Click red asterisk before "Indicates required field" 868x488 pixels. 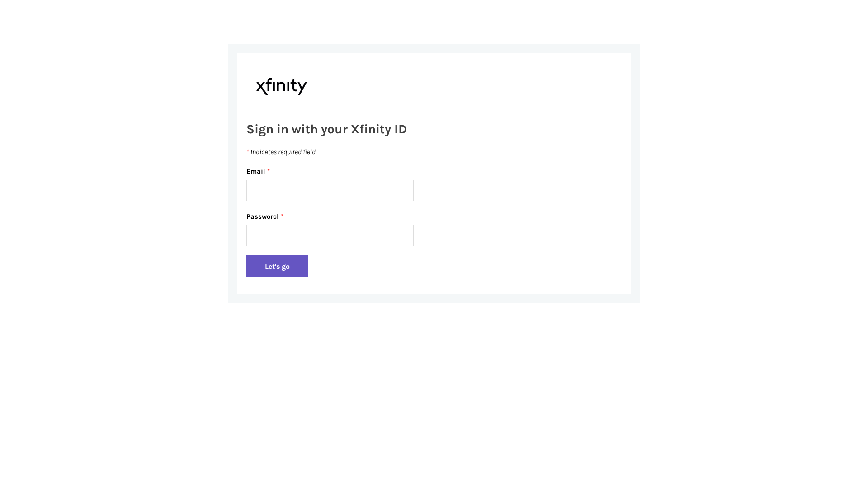248,151
